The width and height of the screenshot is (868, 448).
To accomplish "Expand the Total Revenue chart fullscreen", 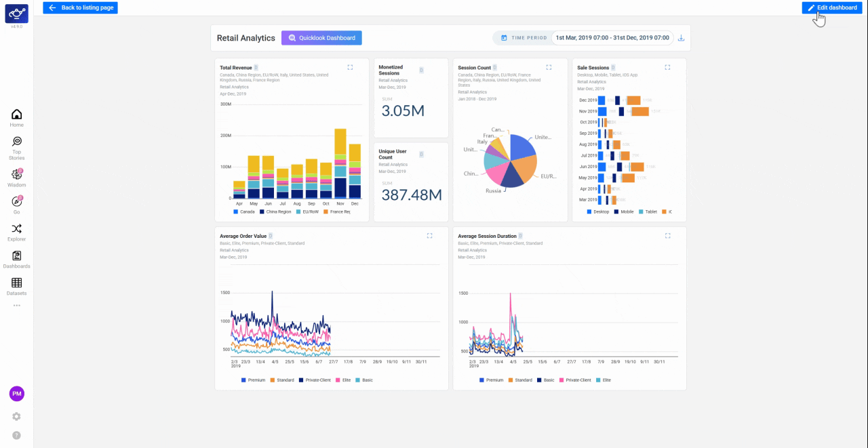I will point(350,67).
